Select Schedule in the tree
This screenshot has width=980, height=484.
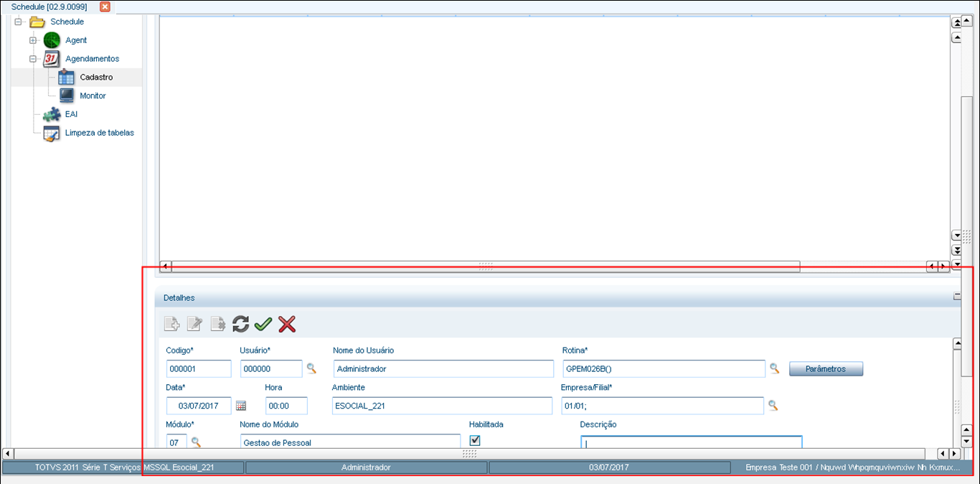tap(67, 22)
